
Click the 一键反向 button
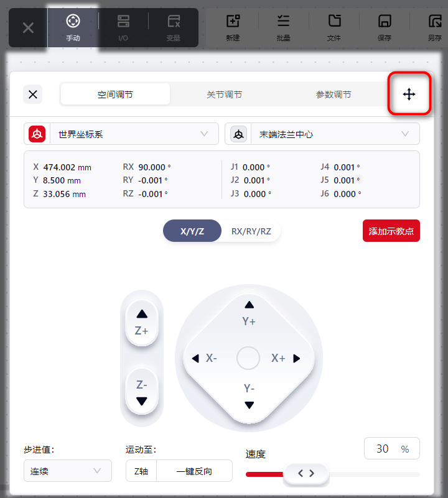click(194, 471)
